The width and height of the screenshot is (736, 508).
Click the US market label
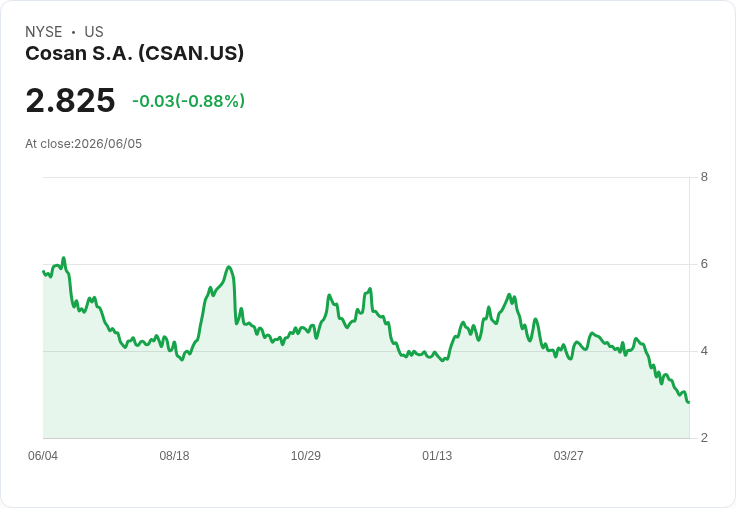(x=94, y=32)
